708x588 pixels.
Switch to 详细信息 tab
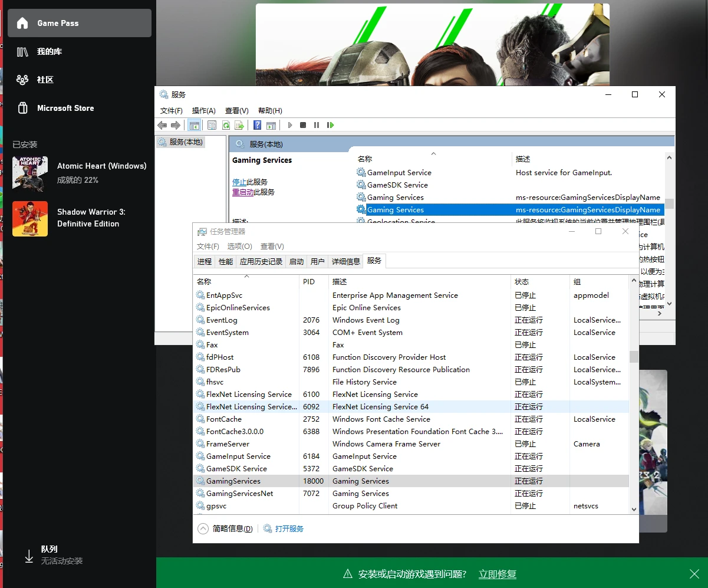point(345,261)
